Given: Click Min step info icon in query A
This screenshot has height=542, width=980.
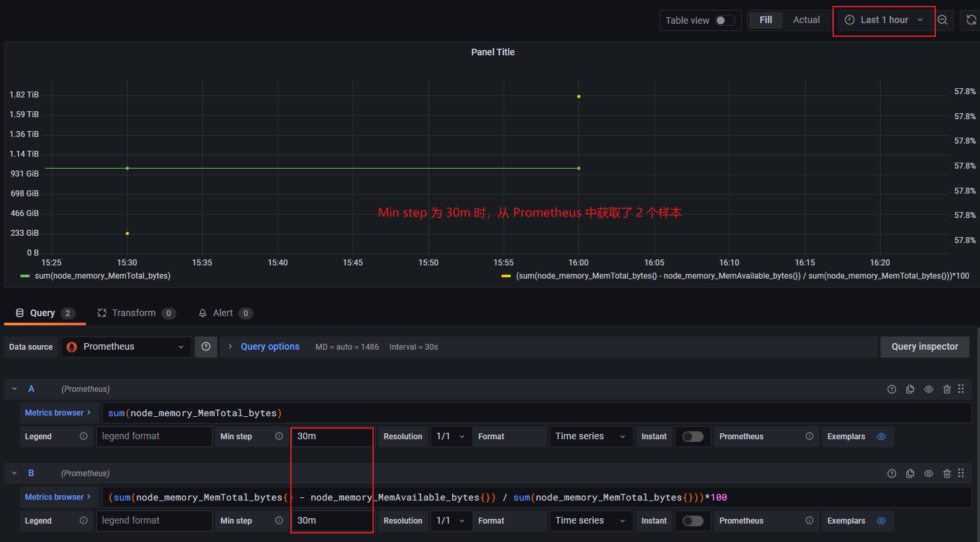Looking at the screenshot, I should coord(279,436).
